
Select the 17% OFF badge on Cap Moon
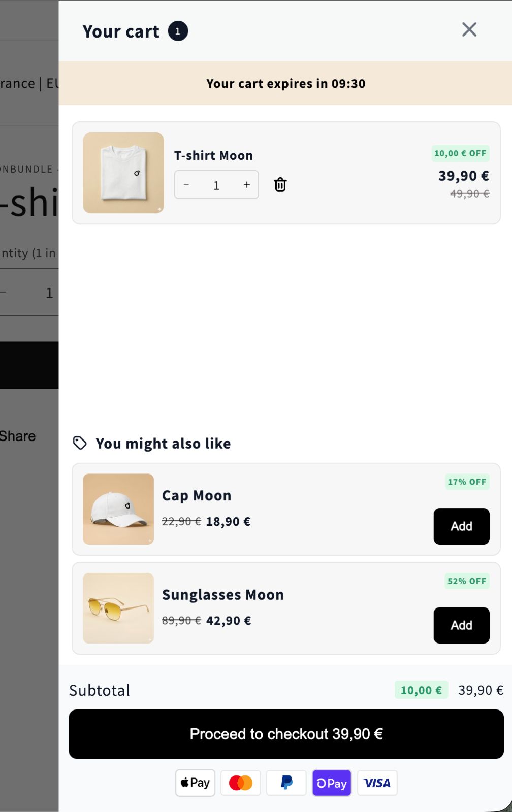(x=466, y=482)
